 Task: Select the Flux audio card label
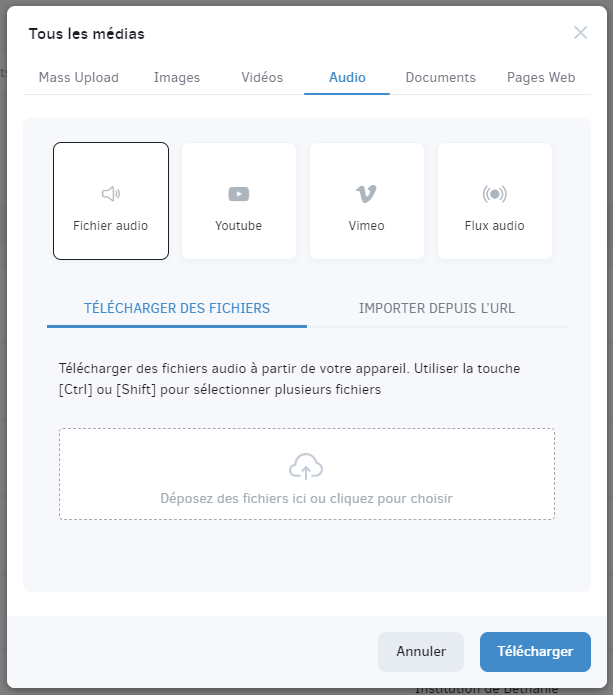tap(495, 226)
